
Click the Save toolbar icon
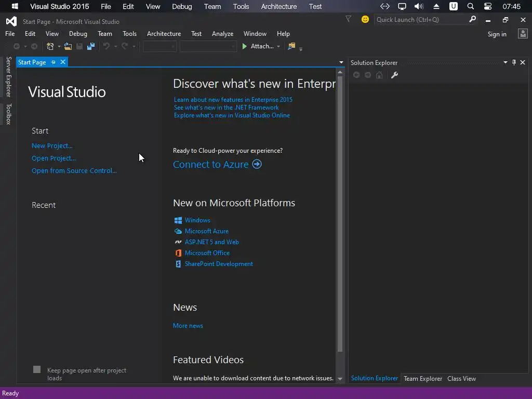[79, 46]
